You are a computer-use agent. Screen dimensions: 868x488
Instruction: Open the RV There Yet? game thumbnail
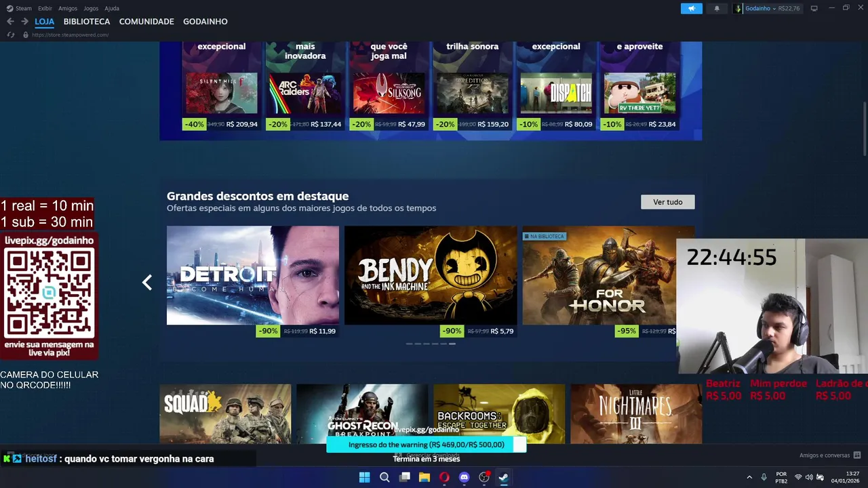639,93
